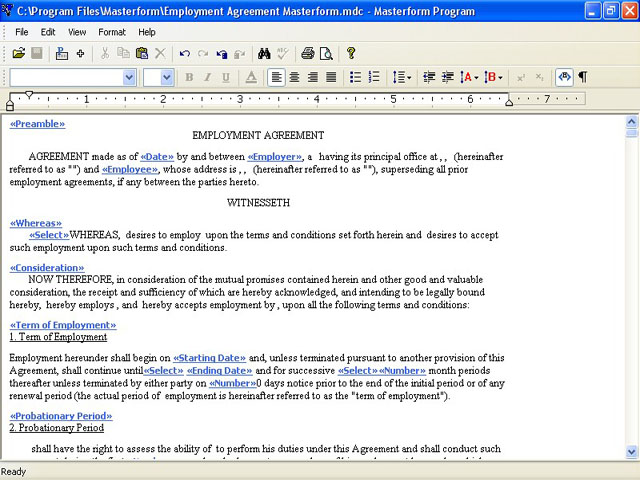Viewport: 640px width, 480px height.
Task: Toggle the paragraph marks pilcrow icon
Action: click(583, 77)
